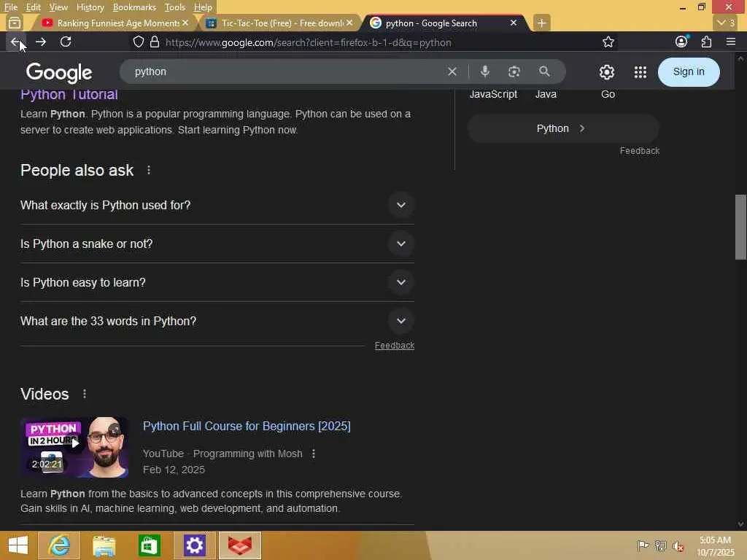Click Feedback in the side panel
The height and width of the screenshot is (560, 747).
coord(639,151)
